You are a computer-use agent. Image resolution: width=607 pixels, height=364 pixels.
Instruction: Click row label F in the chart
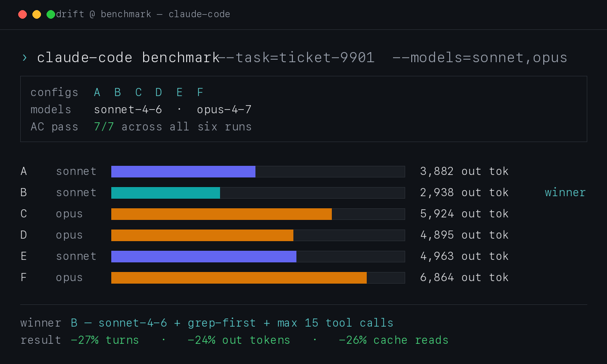pyautogui.click(x=24, y=278)
